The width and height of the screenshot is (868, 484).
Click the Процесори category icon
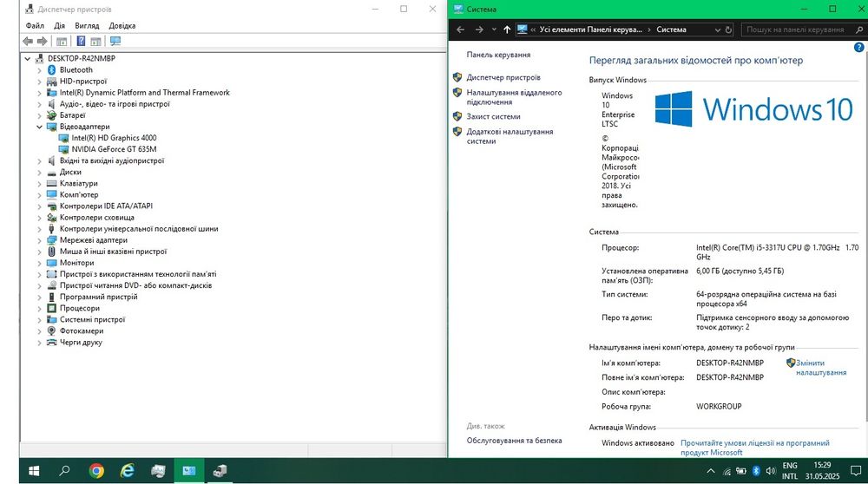coord(51,308)
